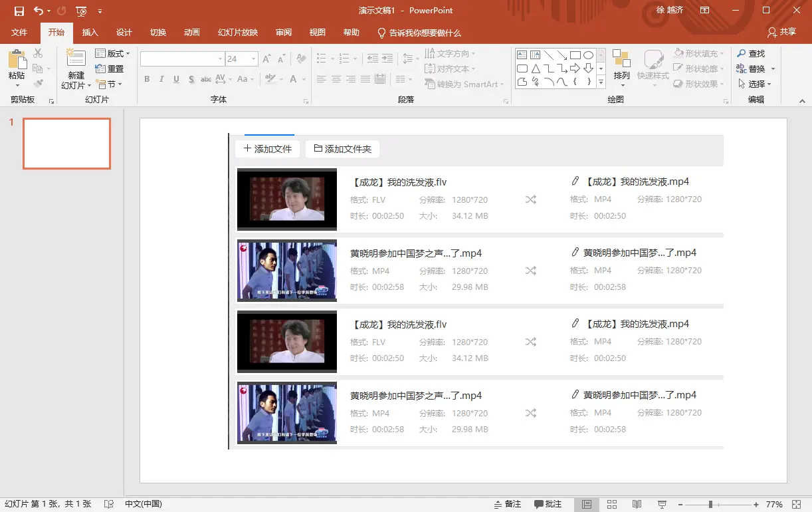Open the Insert (插入) ribbon tab
This screenshot has width=812, height=512.
click(x=90, y=33)
